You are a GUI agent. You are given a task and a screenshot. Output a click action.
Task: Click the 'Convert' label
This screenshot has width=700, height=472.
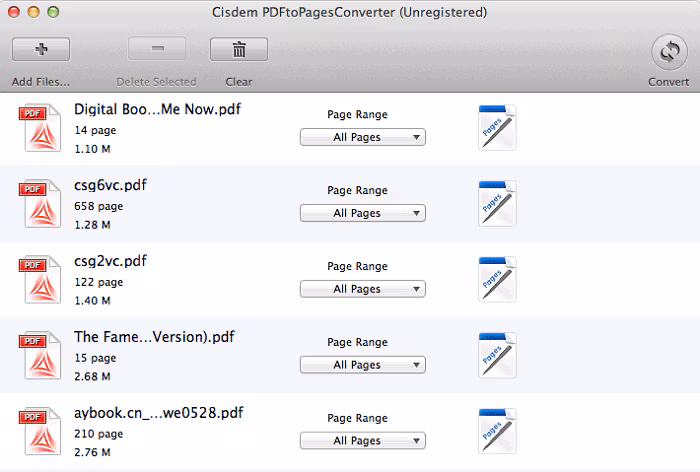coord(668,82)
